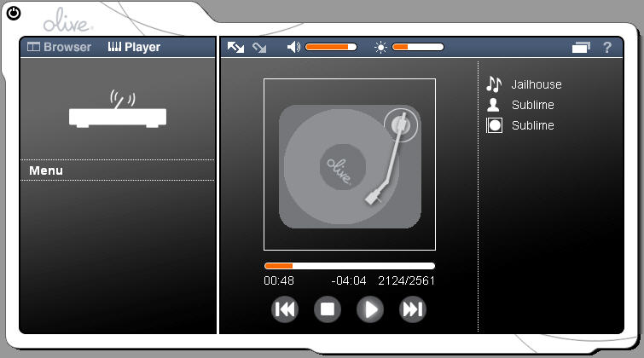The height and width of the screenshot is (358, 644).
Task: Click the album disc icon
Action: (x=494, y=125)
